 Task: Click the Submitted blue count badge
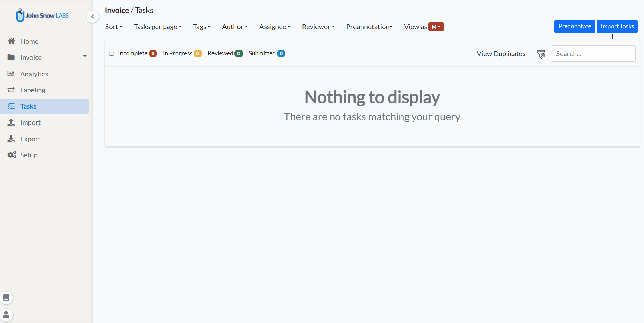[x=281, y=53]
